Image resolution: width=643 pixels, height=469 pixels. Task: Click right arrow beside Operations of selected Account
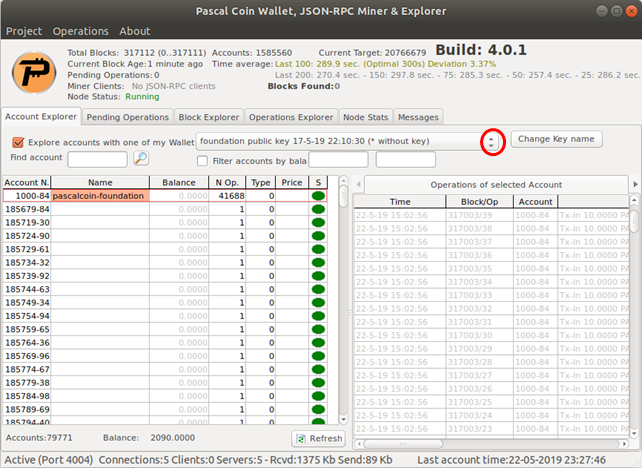[636, 184]
